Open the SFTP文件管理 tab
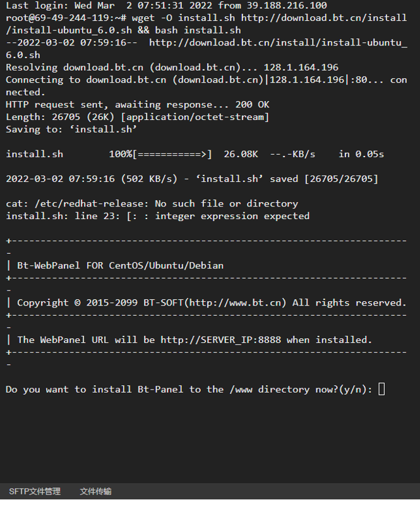420x507 pixels. point(35,491)
